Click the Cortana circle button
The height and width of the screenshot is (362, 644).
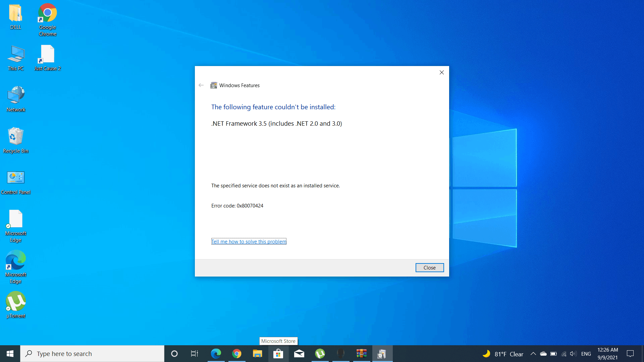(x=174, y=354)
